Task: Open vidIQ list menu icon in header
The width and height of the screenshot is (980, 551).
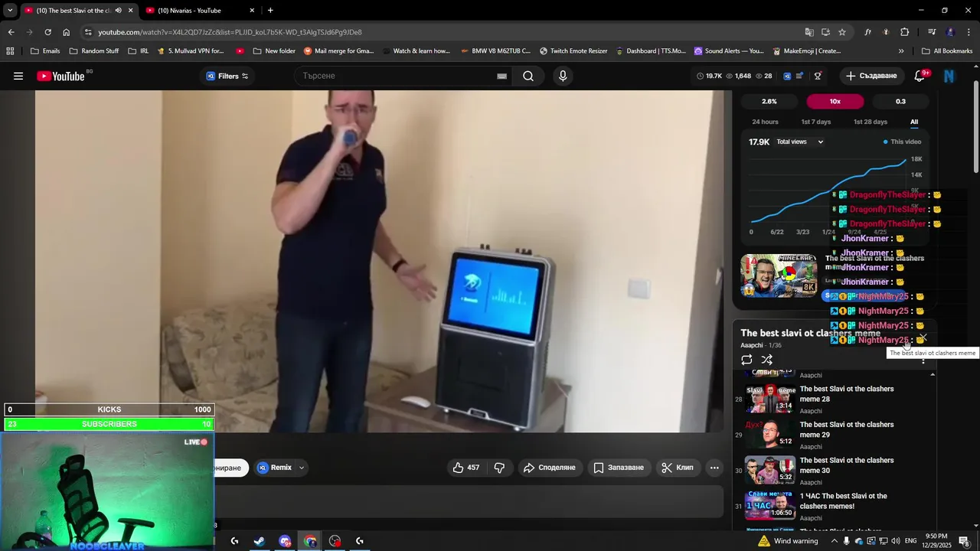Action: click(800, 76)
